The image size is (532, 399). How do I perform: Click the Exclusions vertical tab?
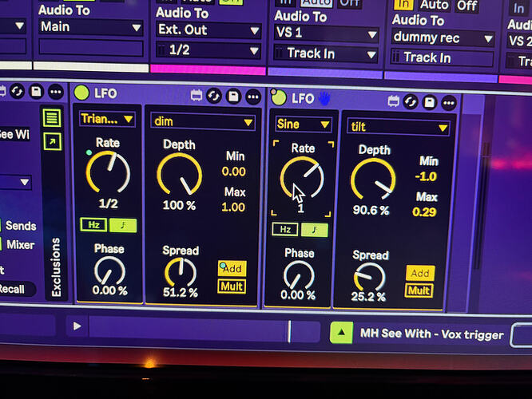pyautogui.click(x=56, y=267)
